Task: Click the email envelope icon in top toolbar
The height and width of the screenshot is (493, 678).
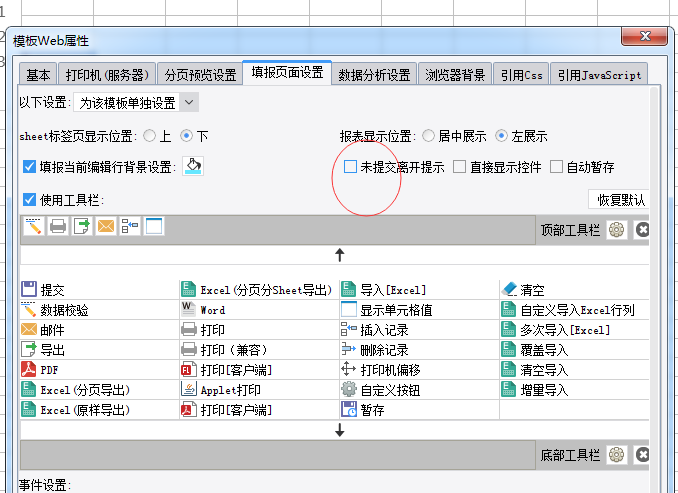Action: tap(106, 226)
